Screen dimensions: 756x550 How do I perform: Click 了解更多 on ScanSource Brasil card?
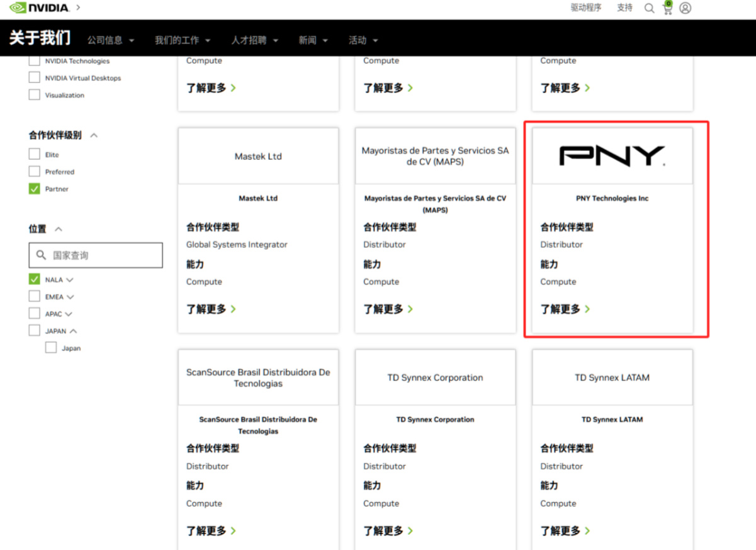coord(212,530)
